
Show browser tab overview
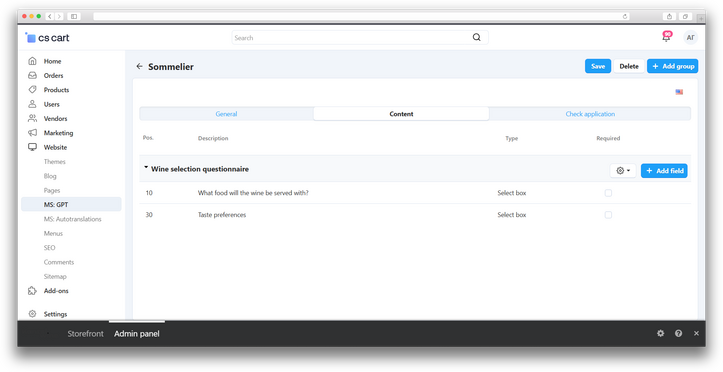click(686, 16)
